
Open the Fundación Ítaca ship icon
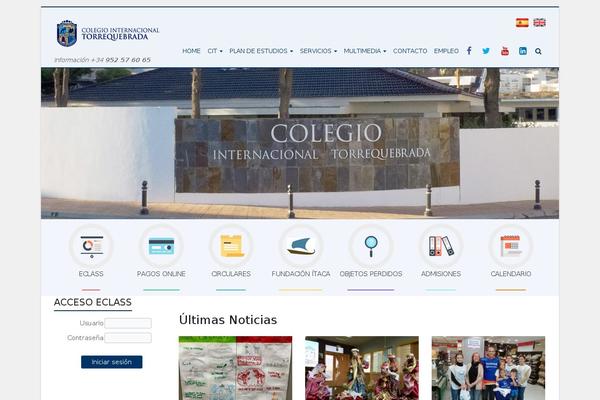301,246
